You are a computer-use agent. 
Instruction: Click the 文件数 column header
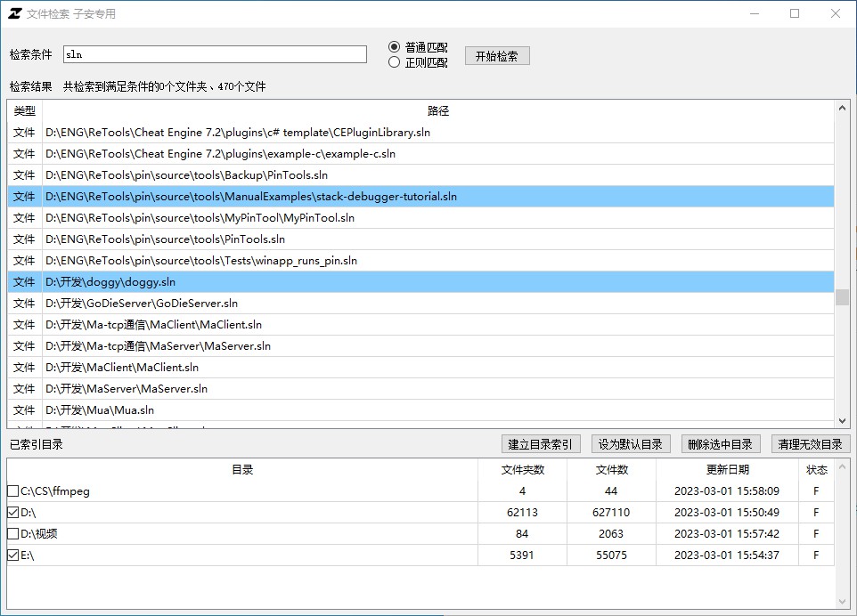pyautogui.click(x=611, y=470)
